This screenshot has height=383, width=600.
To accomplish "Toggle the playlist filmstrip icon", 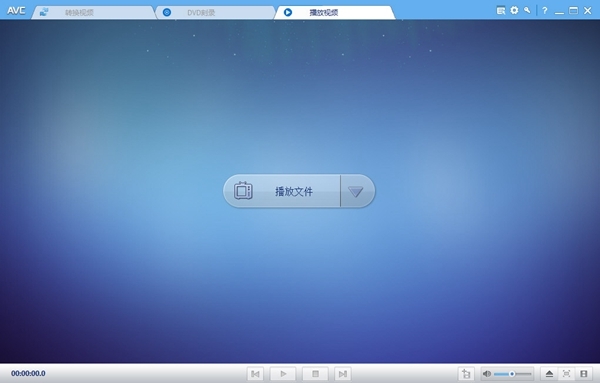I will 584,374.
